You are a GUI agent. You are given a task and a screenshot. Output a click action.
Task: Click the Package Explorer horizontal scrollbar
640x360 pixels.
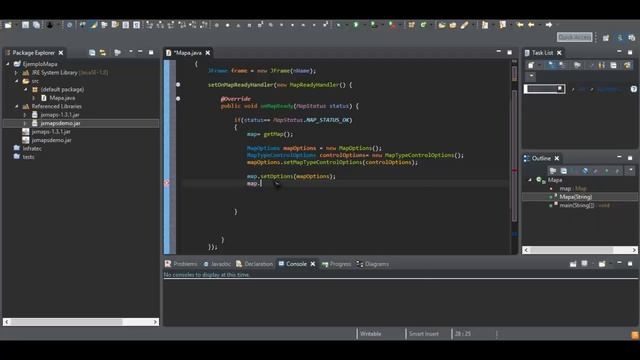(81, 322)
